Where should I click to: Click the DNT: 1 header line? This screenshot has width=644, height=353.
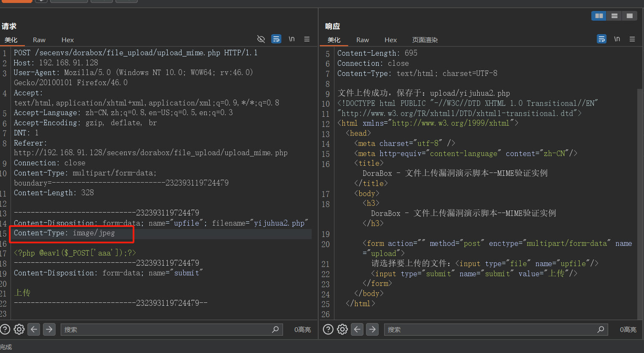point(26,133)
